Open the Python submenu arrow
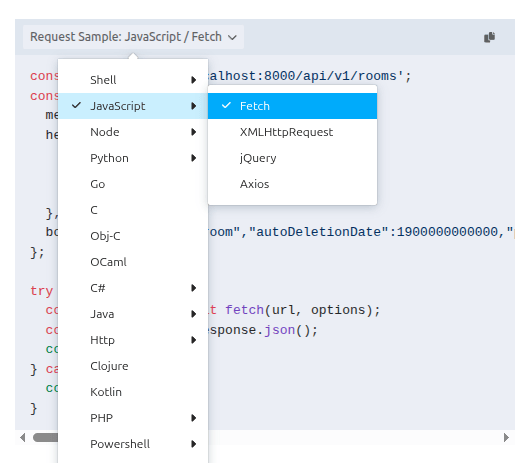The width and height of the screenshot is (531, 463). click(193, 158)
